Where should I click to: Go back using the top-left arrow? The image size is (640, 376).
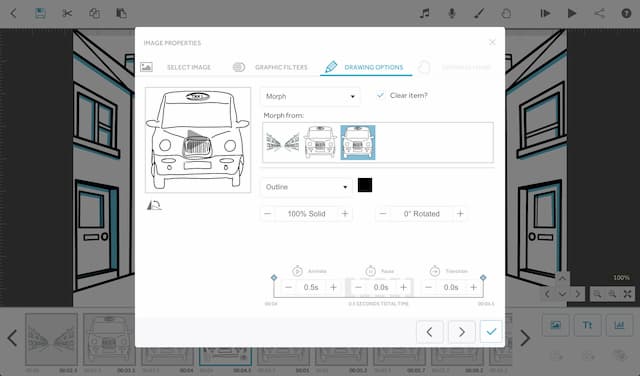pos(13,13)
